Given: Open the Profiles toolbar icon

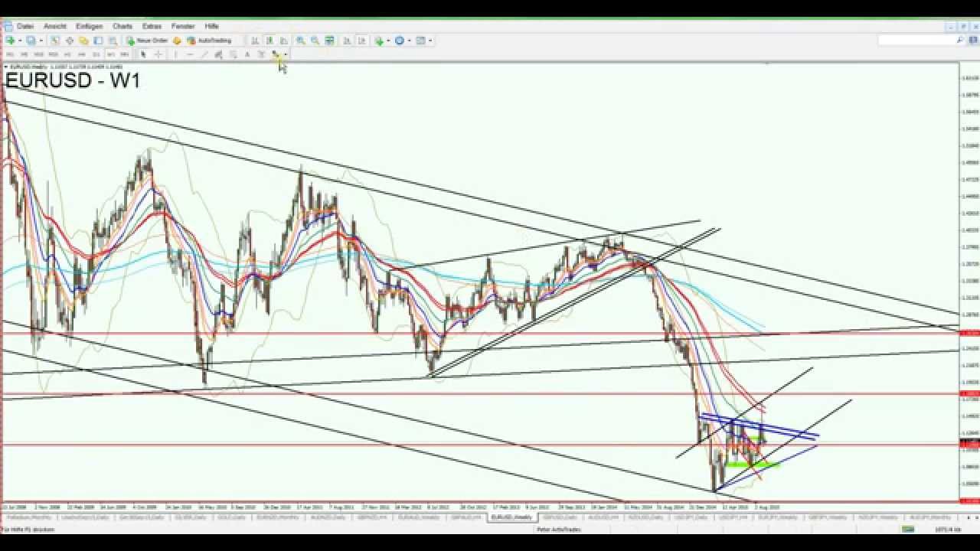Looking at the screenshot, I should (x=31, y=41).
